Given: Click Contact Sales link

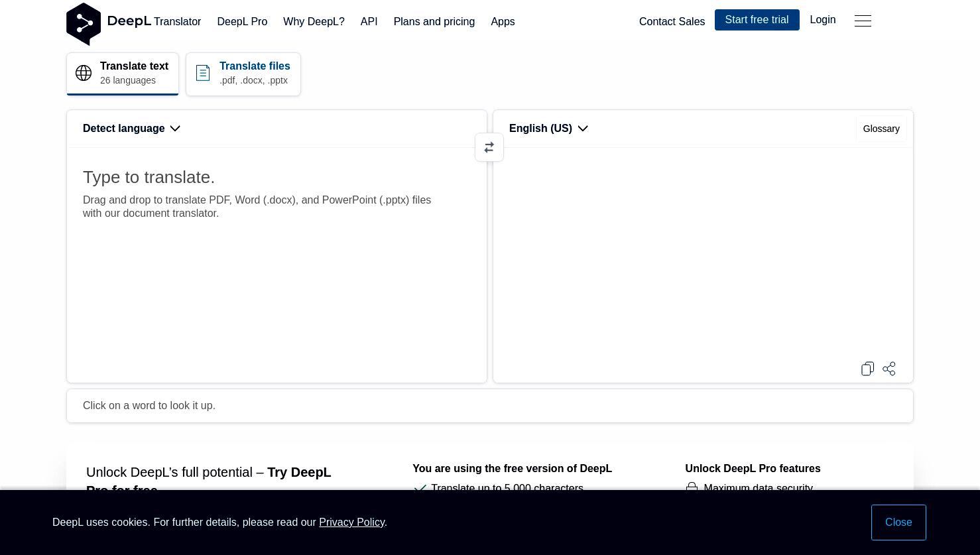Looking at the screenshot, I should coord(672,22).
